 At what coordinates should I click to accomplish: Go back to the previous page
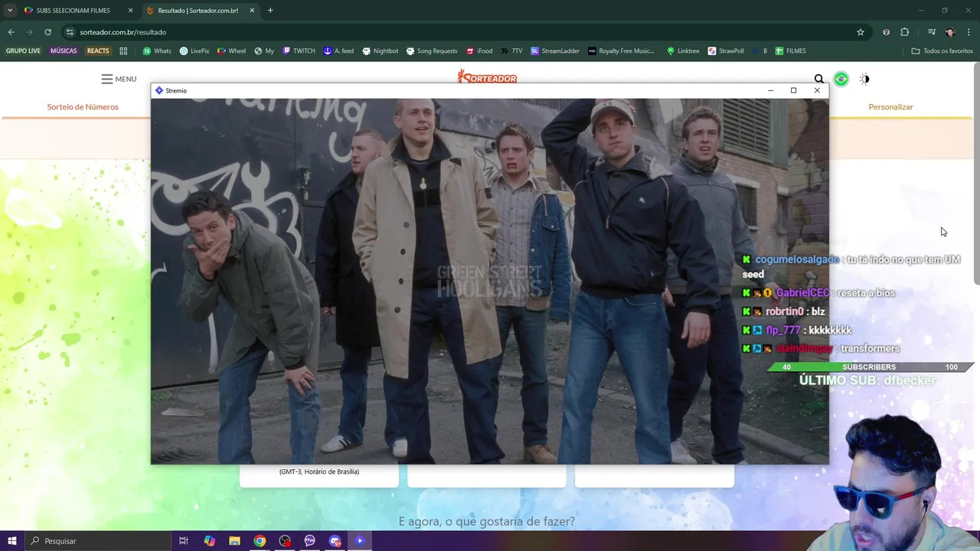[11, 32]
